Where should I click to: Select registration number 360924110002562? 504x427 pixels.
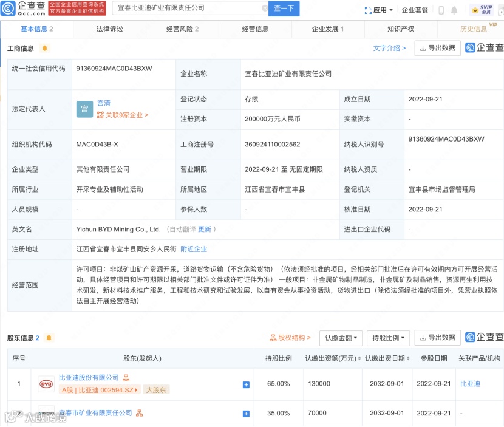(x=273, y=145)
